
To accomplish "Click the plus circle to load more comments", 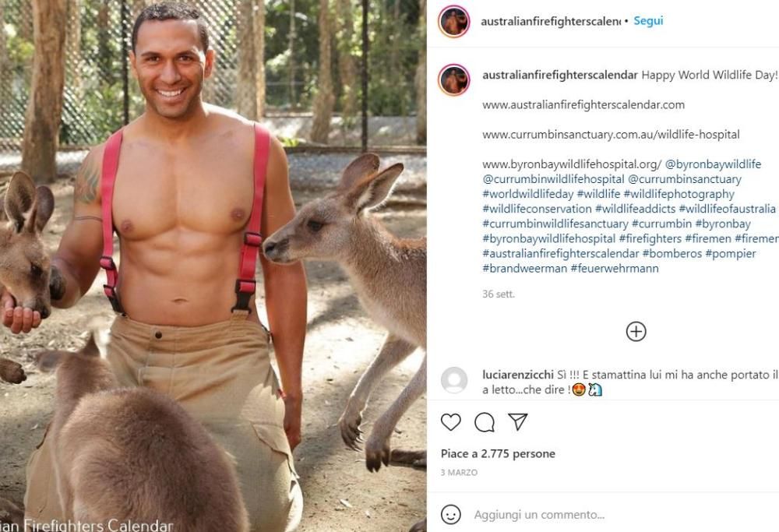I will pyautogui.click(x=636, y=331).
